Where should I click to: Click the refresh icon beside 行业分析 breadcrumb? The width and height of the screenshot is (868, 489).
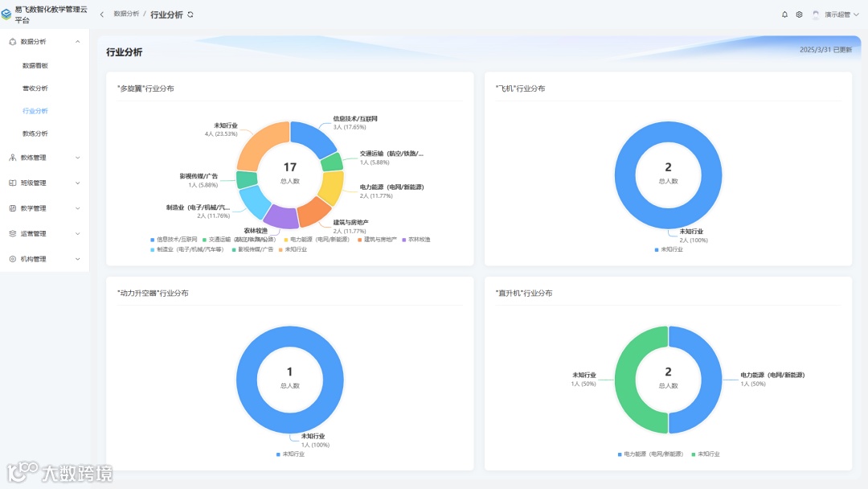[190, 15]
